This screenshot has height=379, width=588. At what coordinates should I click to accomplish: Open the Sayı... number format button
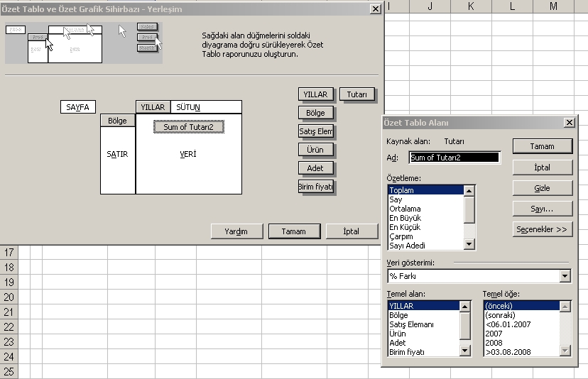click(543, 209)
